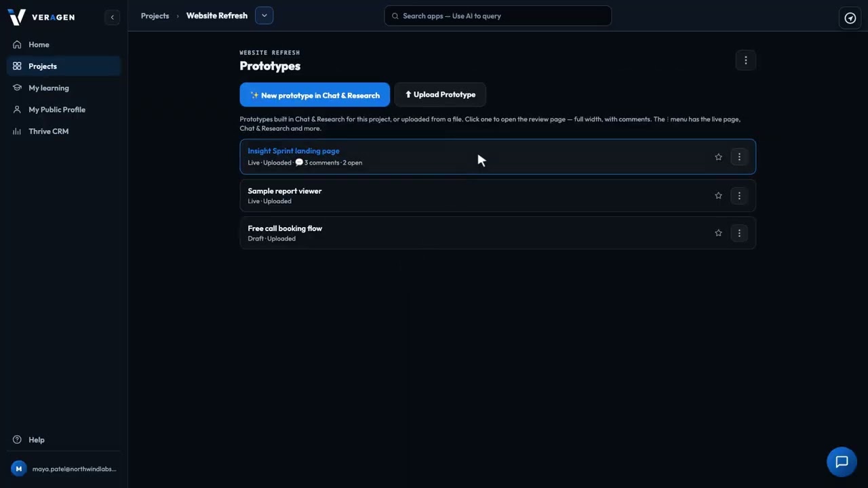Favorite the Free call booking flow prototype

[x=718, y=232]
